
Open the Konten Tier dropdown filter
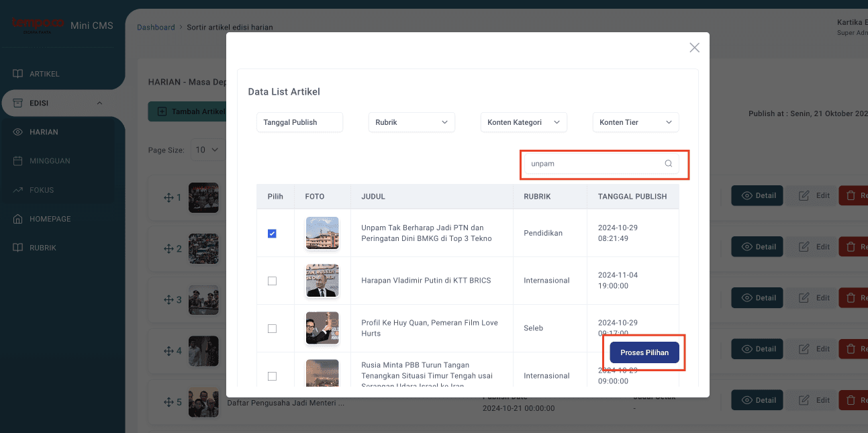click(636, 122)
